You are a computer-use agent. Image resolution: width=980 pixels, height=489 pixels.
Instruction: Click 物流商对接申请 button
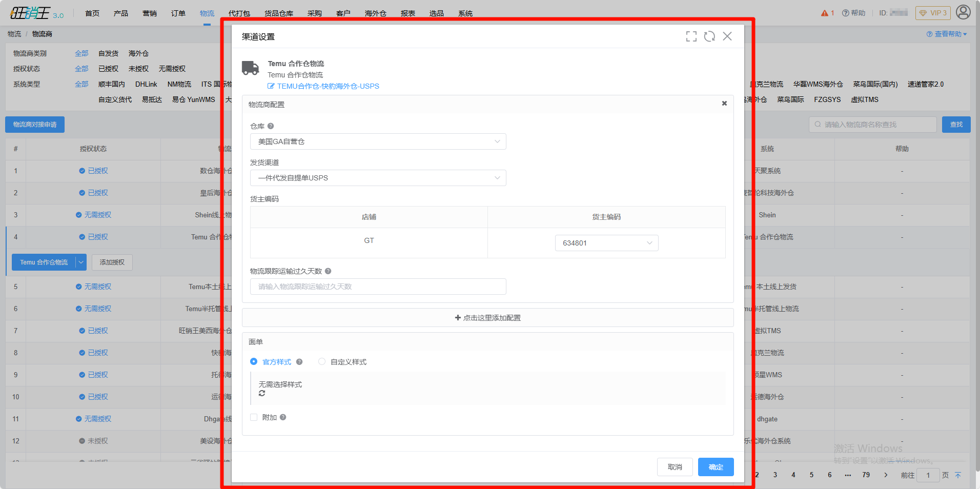point(35,125)
